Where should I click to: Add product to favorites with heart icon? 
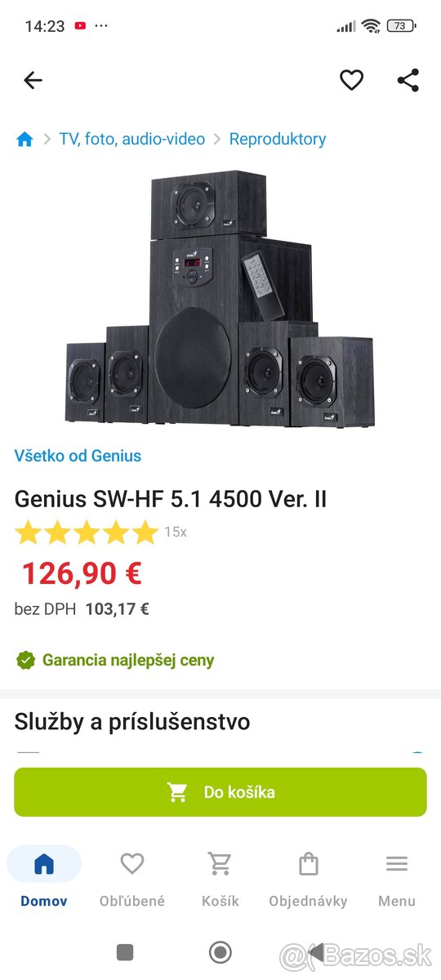coord(351,80)
